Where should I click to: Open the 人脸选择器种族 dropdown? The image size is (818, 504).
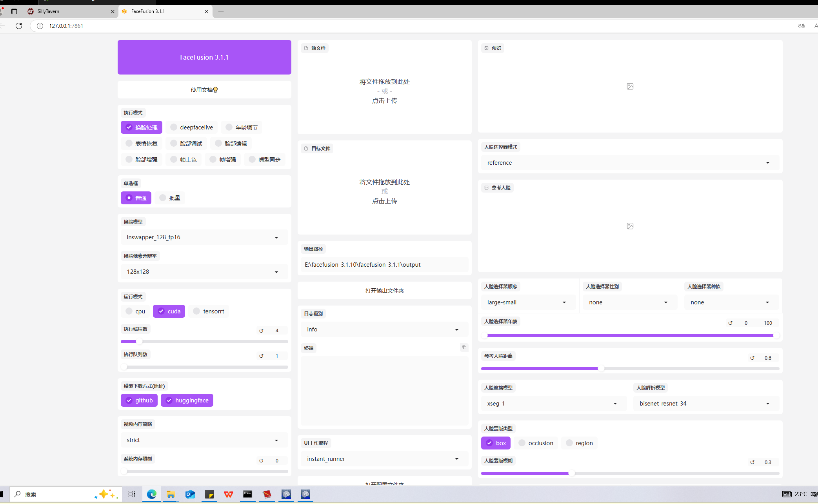(732, 302)
